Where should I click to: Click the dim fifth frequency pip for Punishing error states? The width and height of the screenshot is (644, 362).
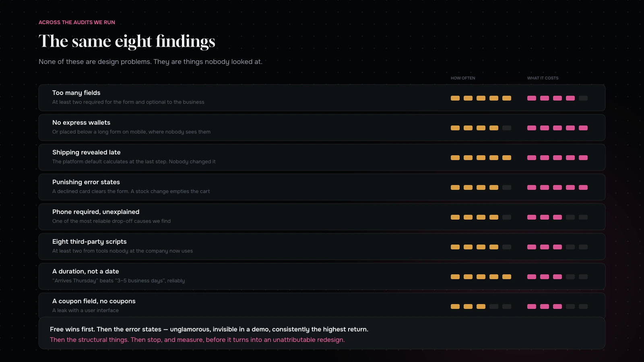(507, 187)
